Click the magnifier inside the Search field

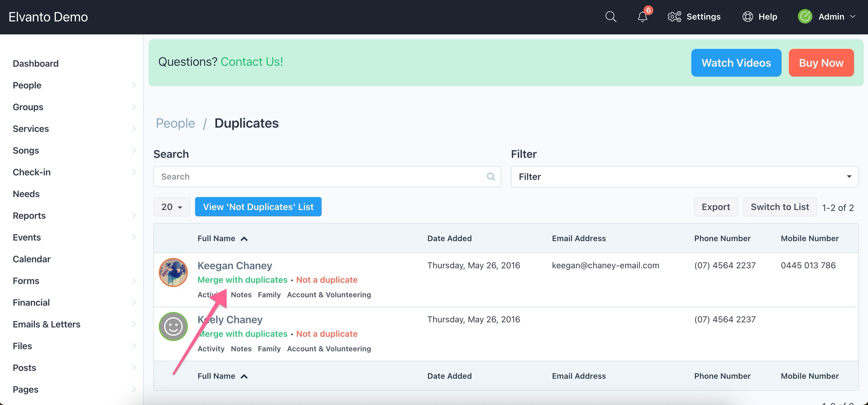491,177
